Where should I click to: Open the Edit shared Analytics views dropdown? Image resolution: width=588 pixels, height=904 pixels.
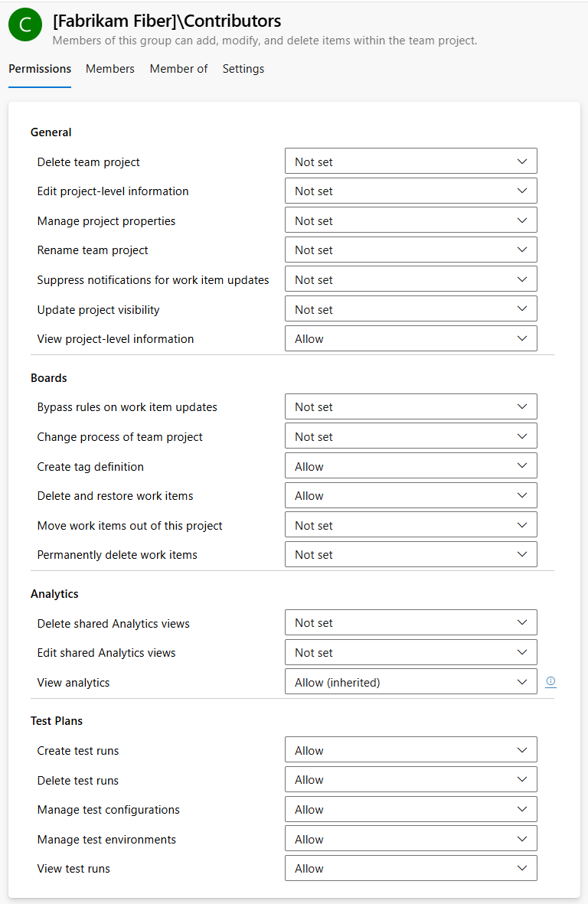(x=410, y=652)
